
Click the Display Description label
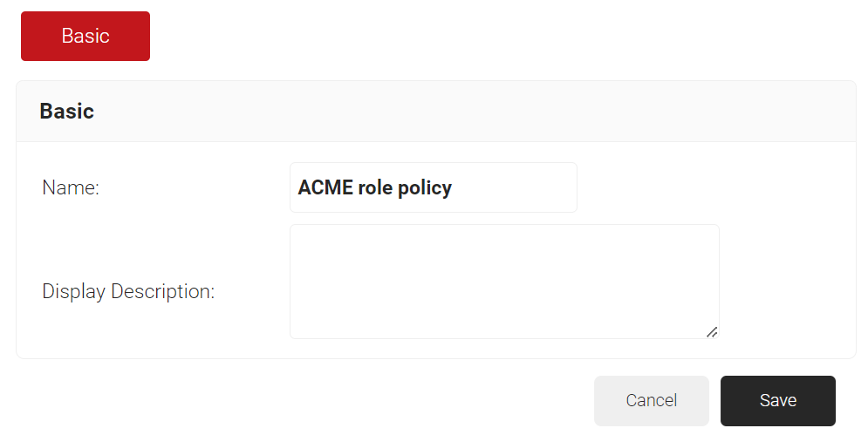point(128,291)
